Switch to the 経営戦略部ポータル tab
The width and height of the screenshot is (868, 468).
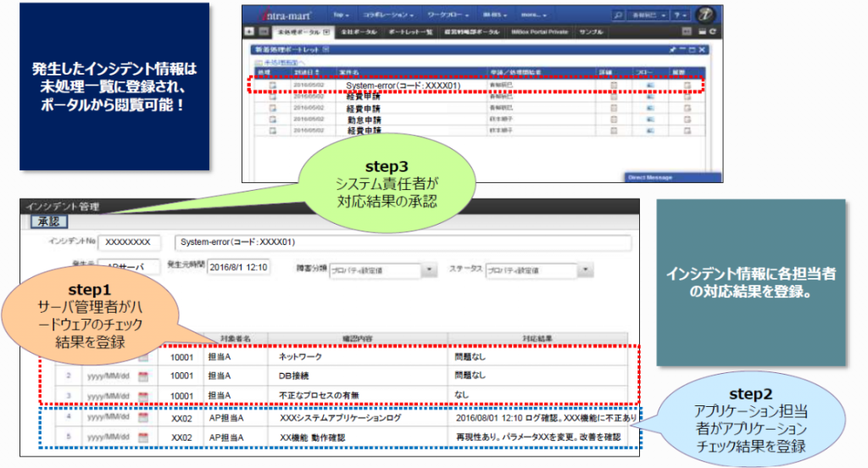[471, 32]
